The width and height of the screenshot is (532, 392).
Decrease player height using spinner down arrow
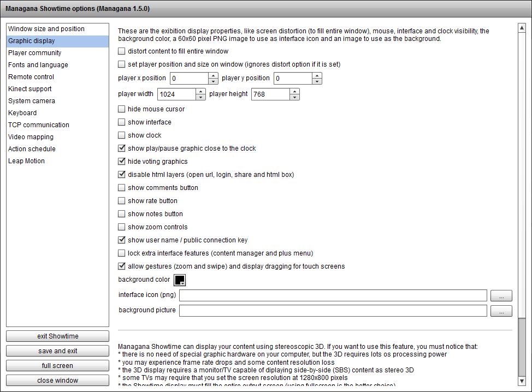point(294,97)
